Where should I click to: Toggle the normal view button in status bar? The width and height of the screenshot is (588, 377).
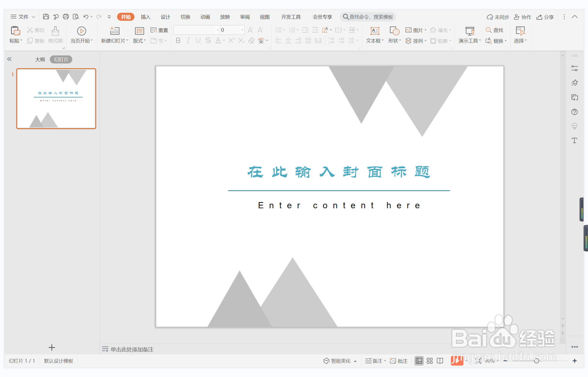click(419, 361)
